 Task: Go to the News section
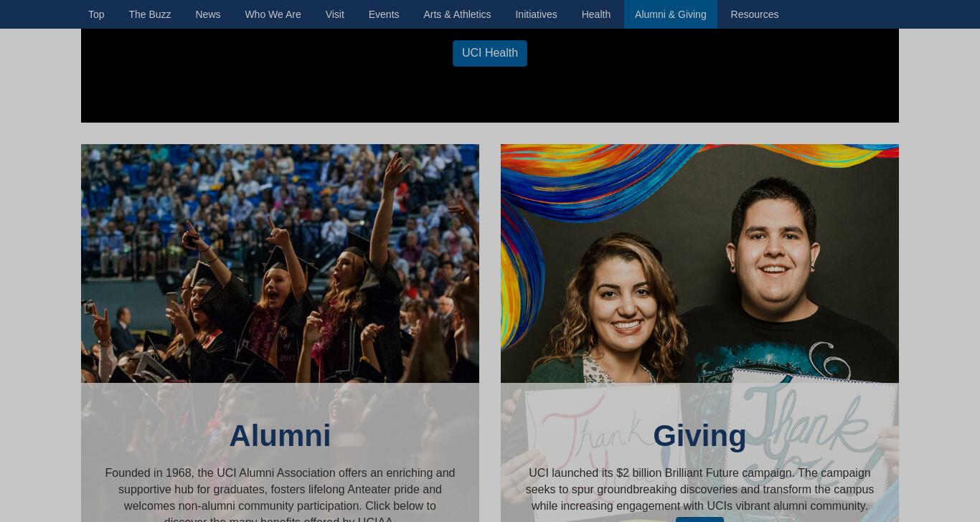(x=208, y=14)
